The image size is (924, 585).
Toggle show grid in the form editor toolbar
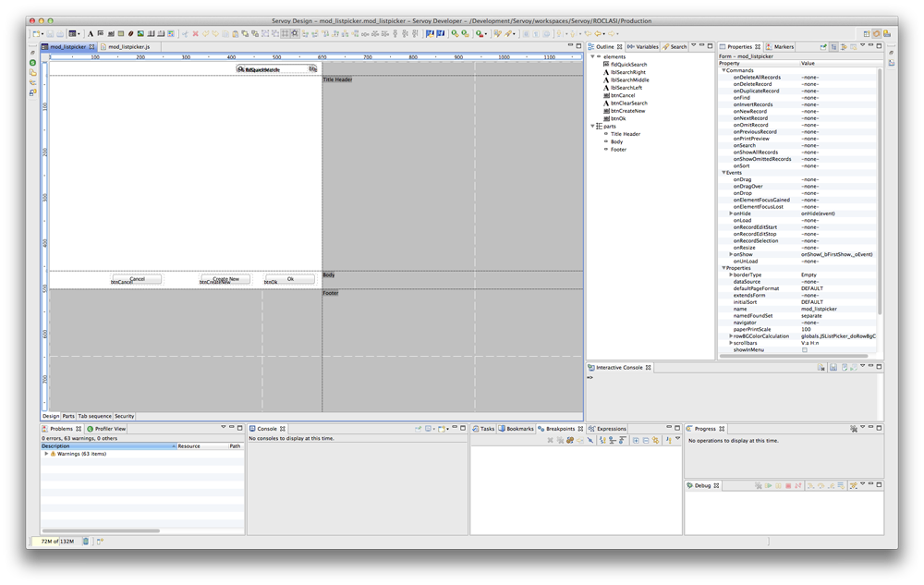pos(286,34)
